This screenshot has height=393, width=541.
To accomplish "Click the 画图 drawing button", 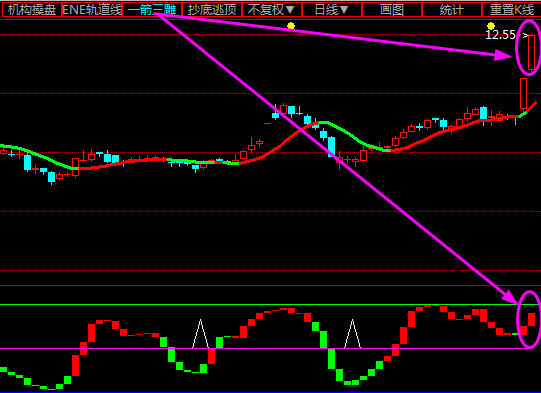I will coord(392,10).
